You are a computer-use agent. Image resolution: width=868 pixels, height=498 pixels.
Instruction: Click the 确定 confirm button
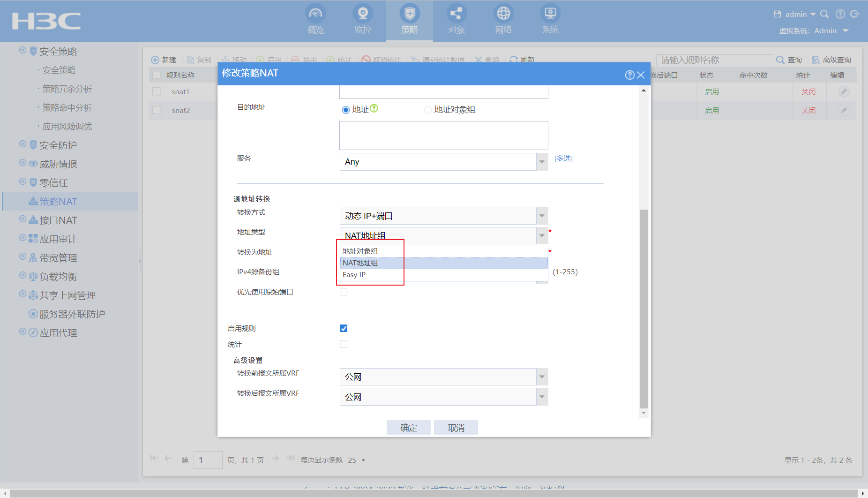408,427
